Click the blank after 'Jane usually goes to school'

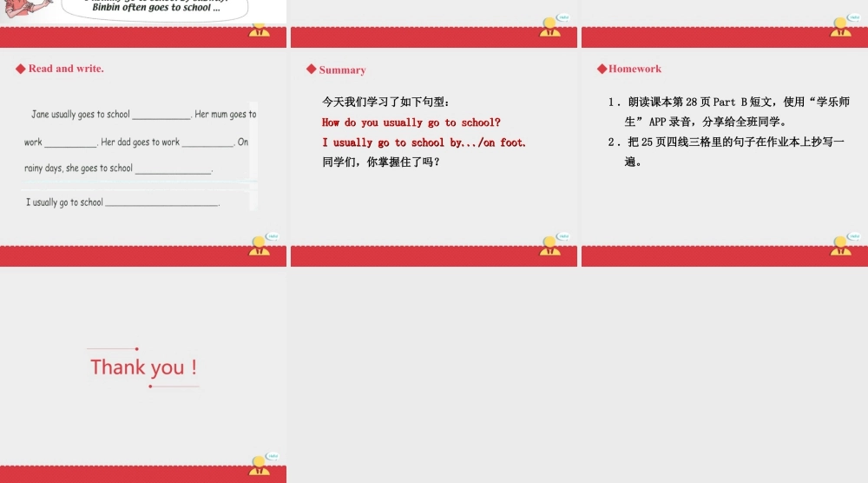tap(161, 115)
